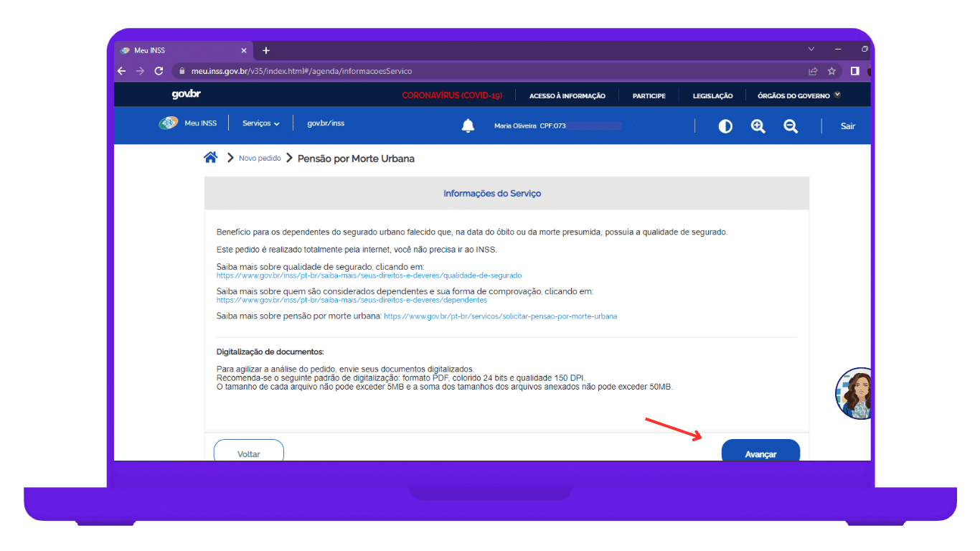
Task: Open Acesso à Informação menu item
Action: 567,95
